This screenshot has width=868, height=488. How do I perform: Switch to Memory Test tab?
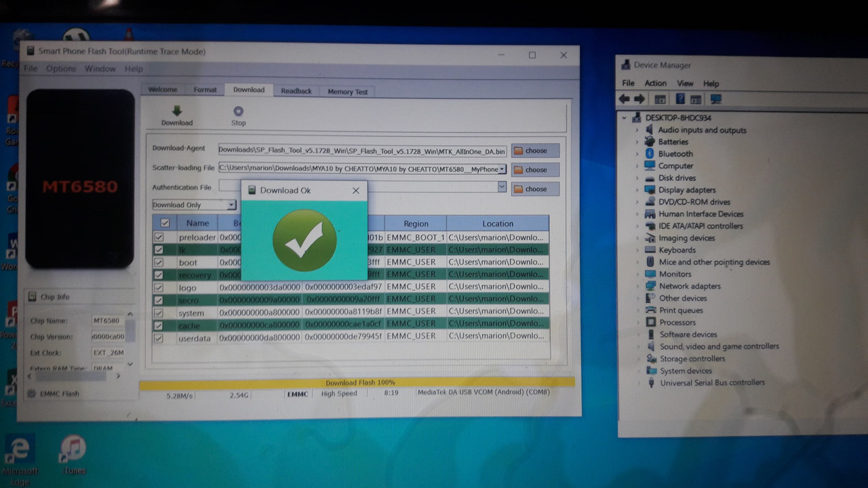click(347, 91)
